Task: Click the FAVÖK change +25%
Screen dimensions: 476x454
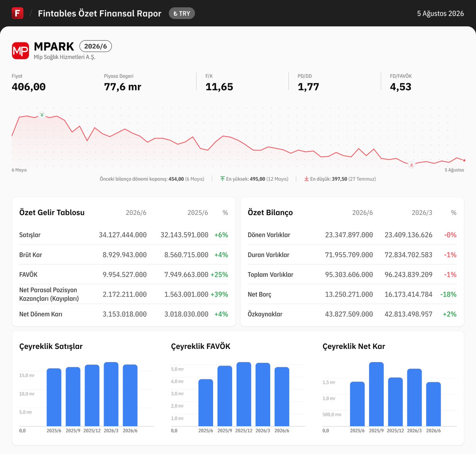Action: click(x=219, y=274)
